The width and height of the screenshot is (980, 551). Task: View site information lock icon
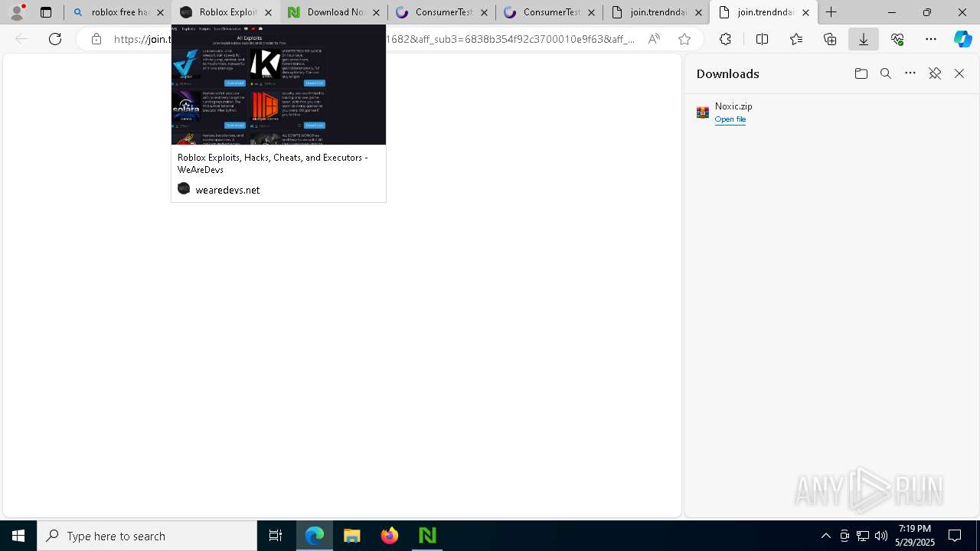point(96,39)
